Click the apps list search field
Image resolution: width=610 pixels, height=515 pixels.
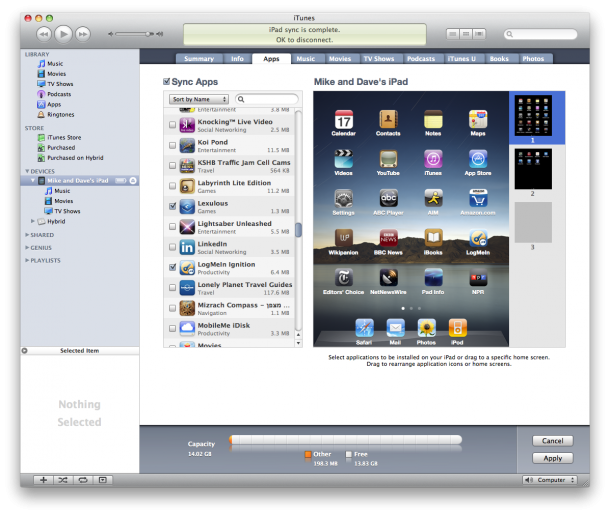(x=267, y=99)
